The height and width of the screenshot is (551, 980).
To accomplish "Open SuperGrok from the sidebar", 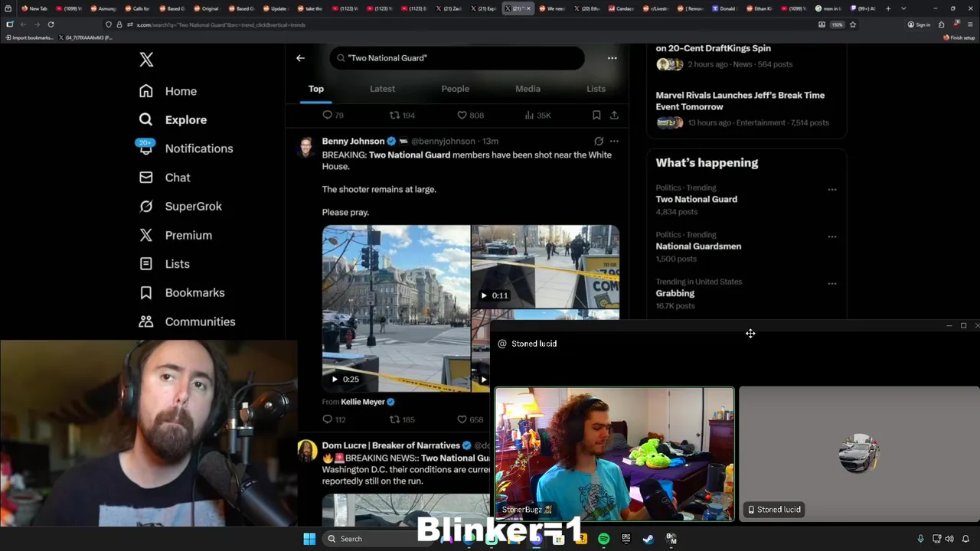I will click(181, 207).
